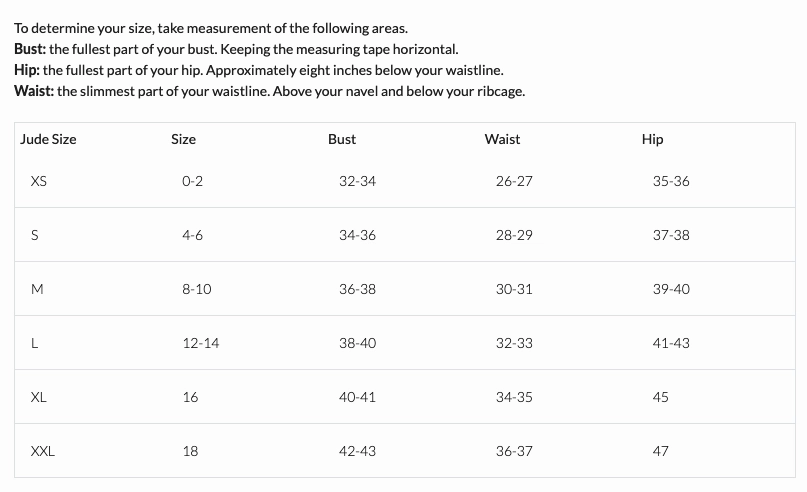Viewport: 807px width, 492px height.
Task: Click the M size row label
Action: coord(37,289)
